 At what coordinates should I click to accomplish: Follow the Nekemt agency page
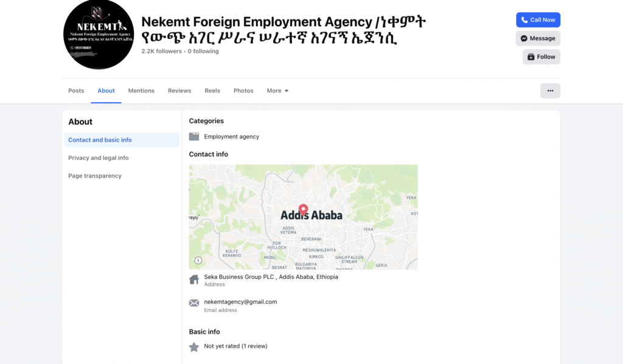point(541,57)
